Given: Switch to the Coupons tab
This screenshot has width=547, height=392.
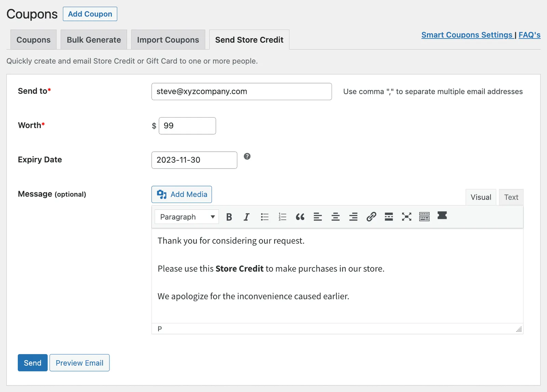Looking at the screenshot, I should click(34, 40).
